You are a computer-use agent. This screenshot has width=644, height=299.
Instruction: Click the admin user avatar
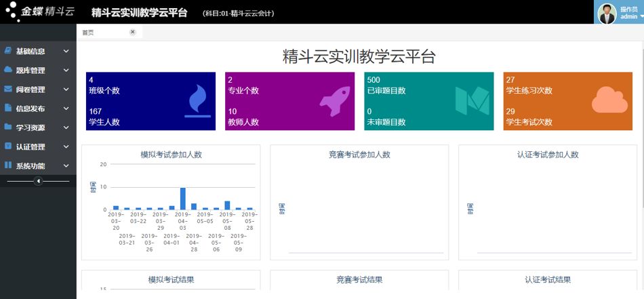(x=607, y=14)
